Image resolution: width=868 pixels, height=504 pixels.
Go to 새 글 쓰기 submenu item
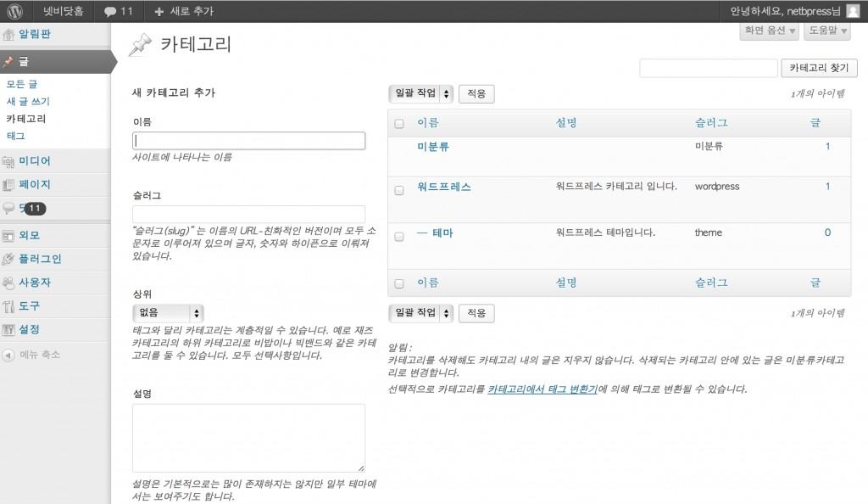pyautogui.click(x=25, y=101)
